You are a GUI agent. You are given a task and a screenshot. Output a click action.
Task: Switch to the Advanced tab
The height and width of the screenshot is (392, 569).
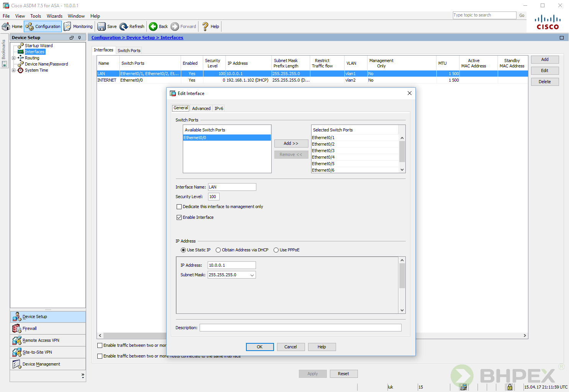pyautogui.click(x=201, y=108)
